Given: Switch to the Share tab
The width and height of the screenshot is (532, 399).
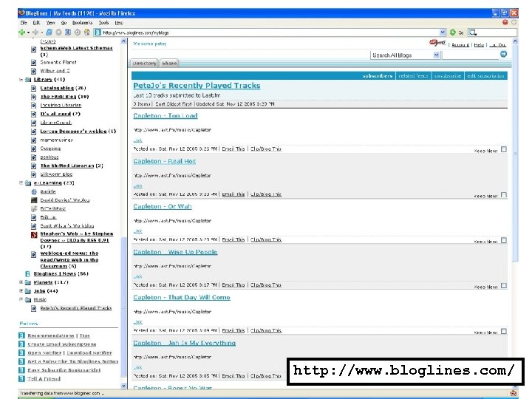Looking at the screenshot, I should coord(169,63).
